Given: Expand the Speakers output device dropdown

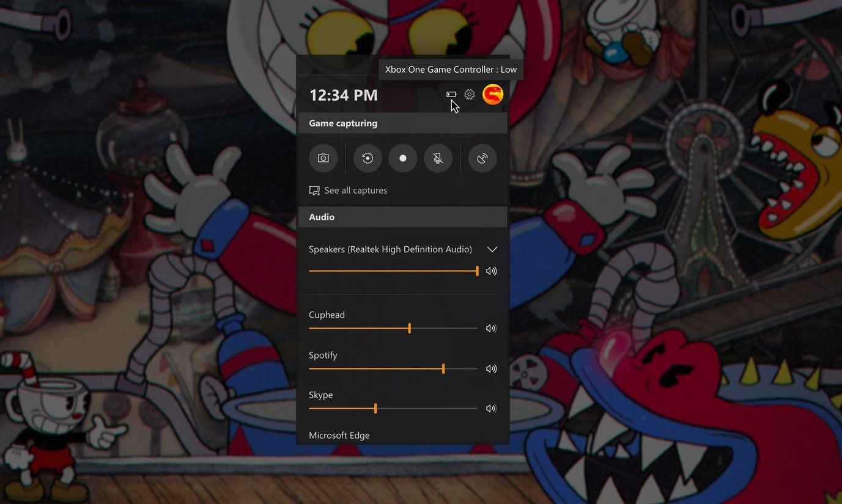Looking at the screenshot, I should [x=492, y=249].
